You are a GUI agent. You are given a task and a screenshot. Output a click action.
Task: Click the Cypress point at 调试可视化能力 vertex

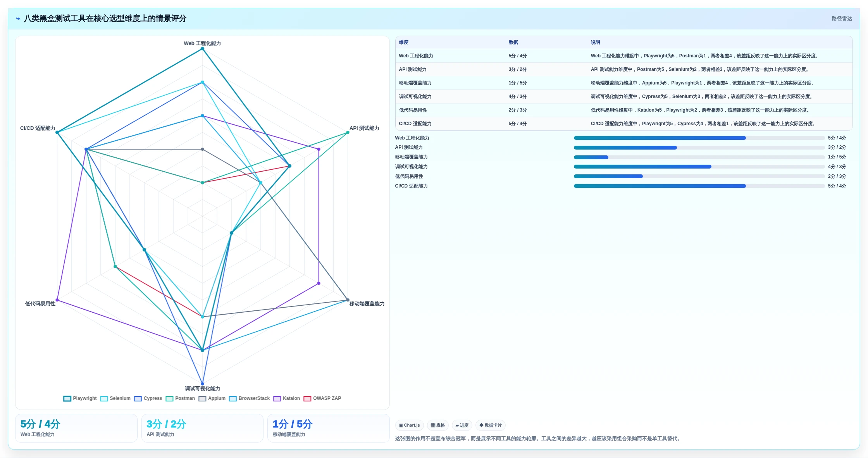[x=202, y=384]
